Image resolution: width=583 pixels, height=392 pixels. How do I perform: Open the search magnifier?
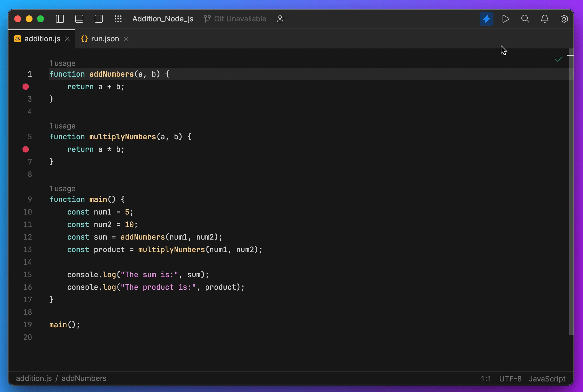(525, 19)
